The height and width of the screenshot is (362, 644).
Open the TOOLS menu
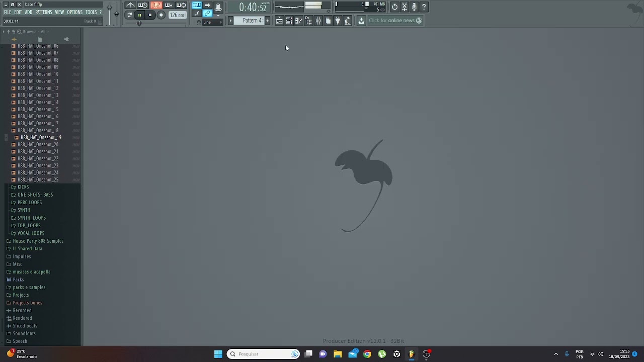[x=91, y=12]
